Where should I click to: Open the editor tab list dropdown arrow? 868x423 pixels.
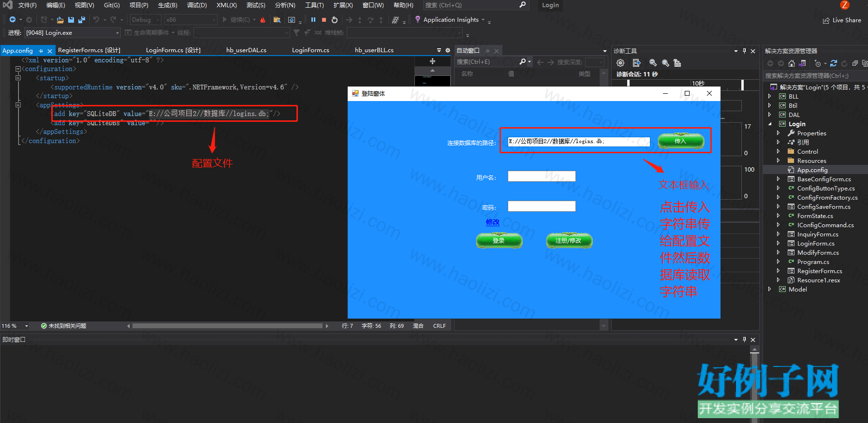tap(439, 50)
